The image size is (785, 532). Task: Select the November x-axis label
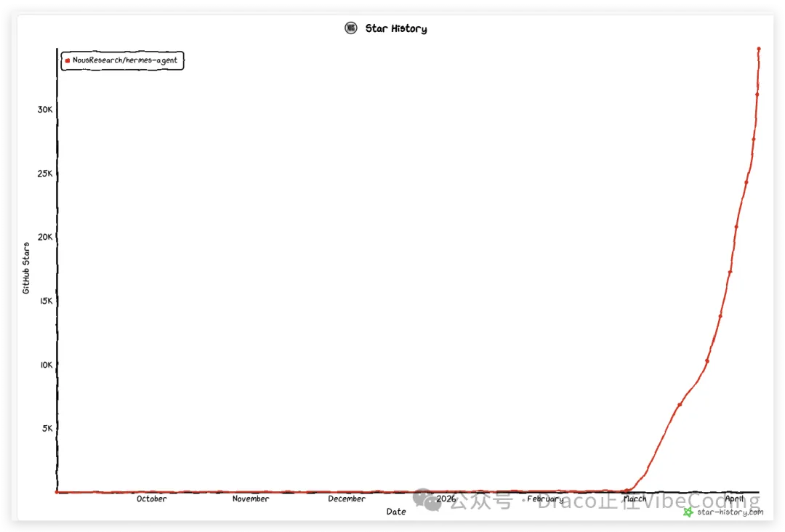(251, 499)
